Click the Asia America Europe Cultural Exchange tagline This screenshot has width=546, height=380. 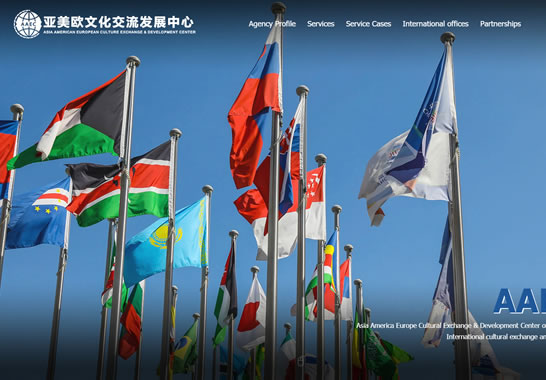coord(451,326)
